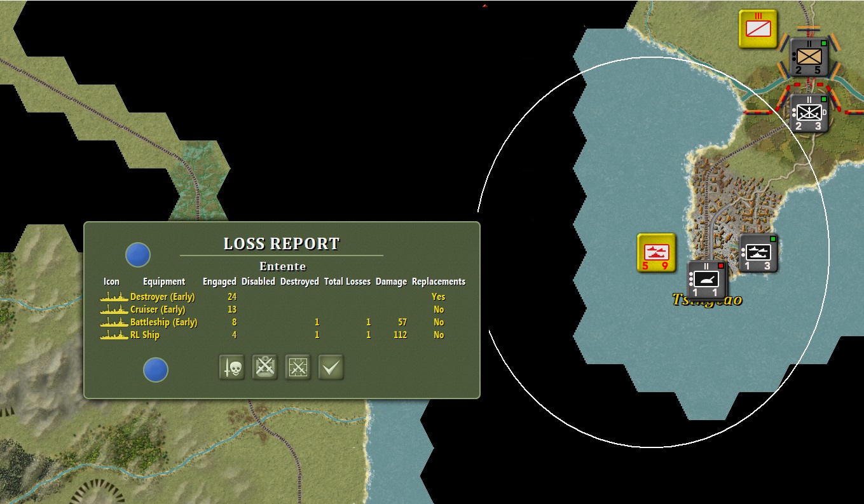Image resolution: width=864 pixels, height=504 pixels.
Task: Open the crossed swords clipboard report
Action: pyautogui.click(x=265, y=367)
